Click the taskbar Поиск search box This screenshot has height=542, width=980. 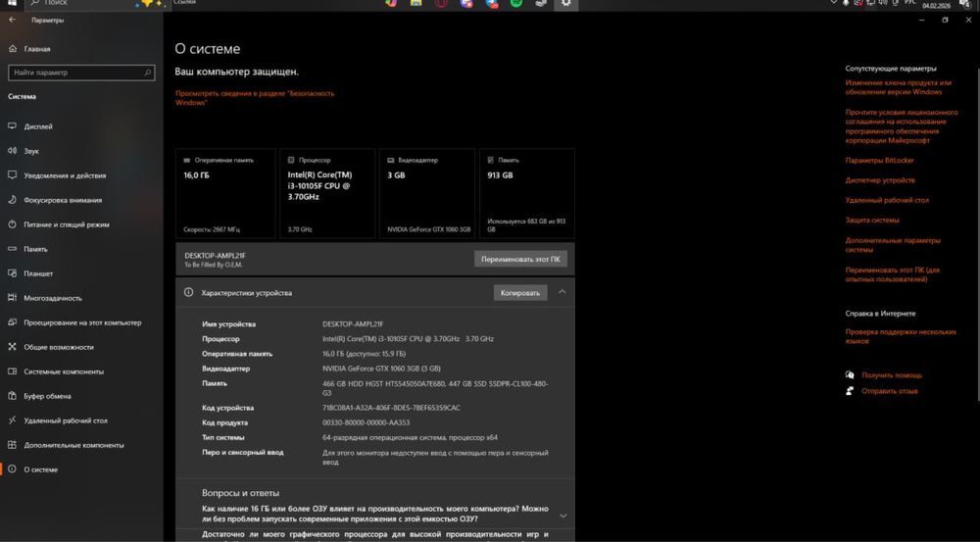click(x=97, y=3)
